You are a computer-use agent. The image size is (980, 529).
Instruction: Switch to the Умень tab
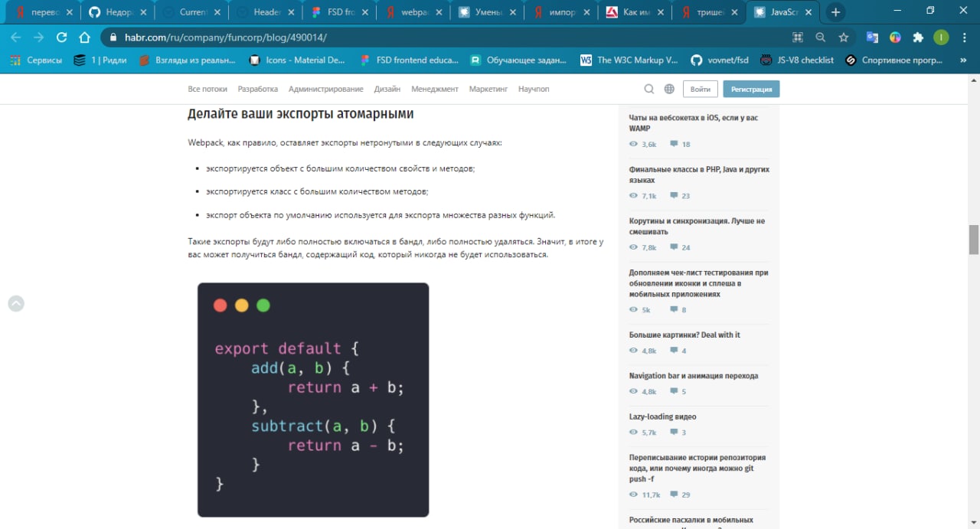(488, 12)
